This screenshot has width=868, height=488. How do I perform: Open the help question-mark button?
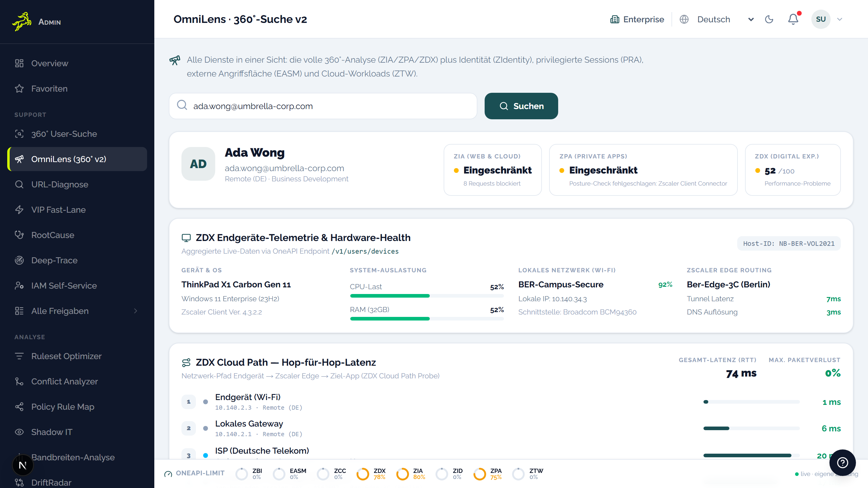(x=842, y=462)
